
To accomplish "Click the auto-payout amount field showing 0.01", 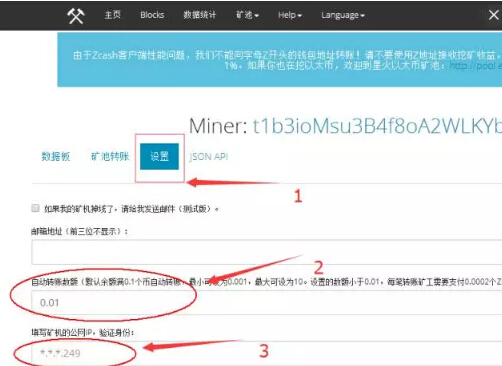I will [267, 302].
